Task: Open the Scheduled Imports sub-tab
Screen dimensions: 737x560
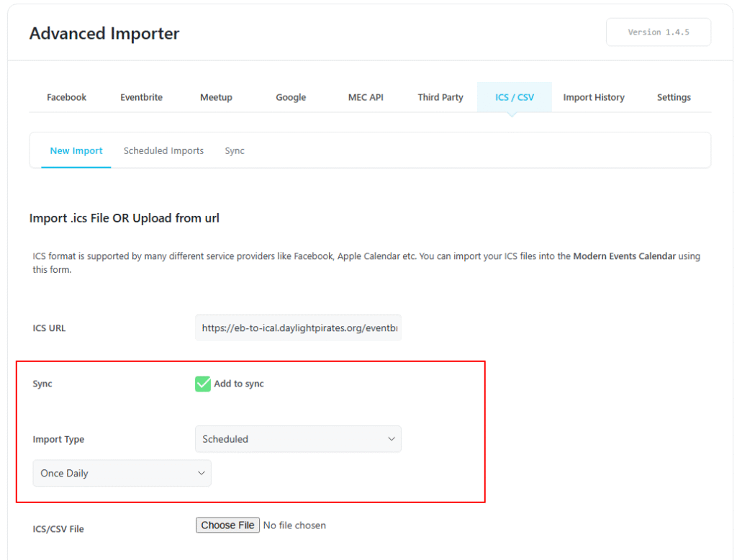Action: click(x=163, y=150)
